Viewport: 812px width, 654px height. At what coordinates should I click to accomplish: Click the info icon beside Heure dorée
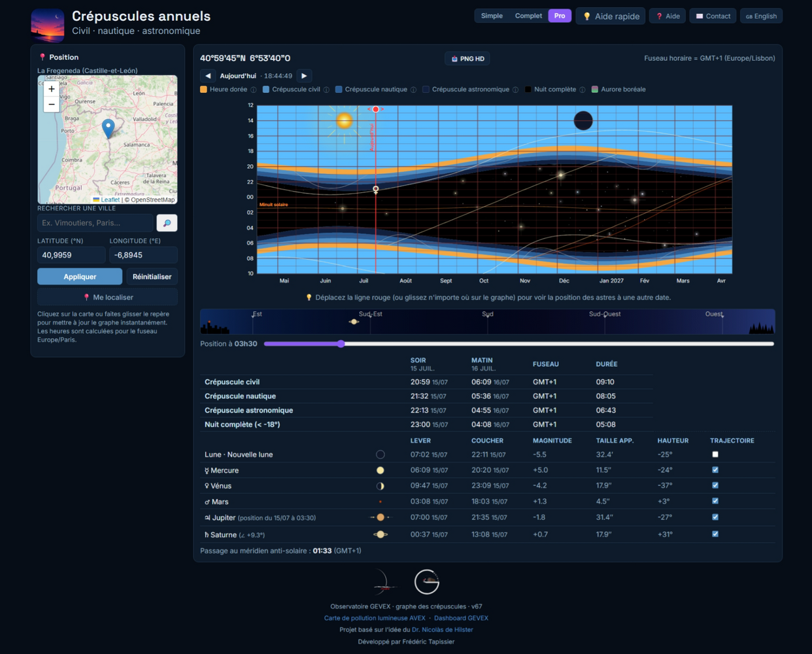[x=254, y=90]
